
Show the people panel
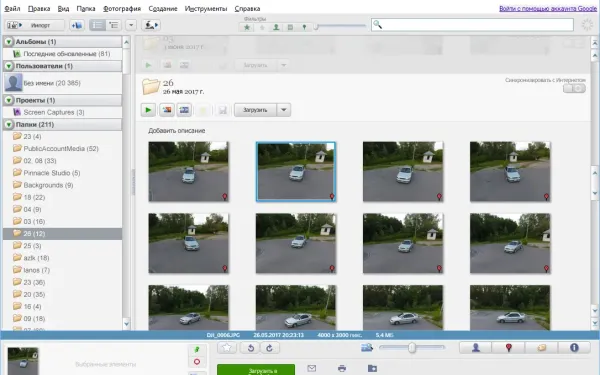tap(476, 348)
